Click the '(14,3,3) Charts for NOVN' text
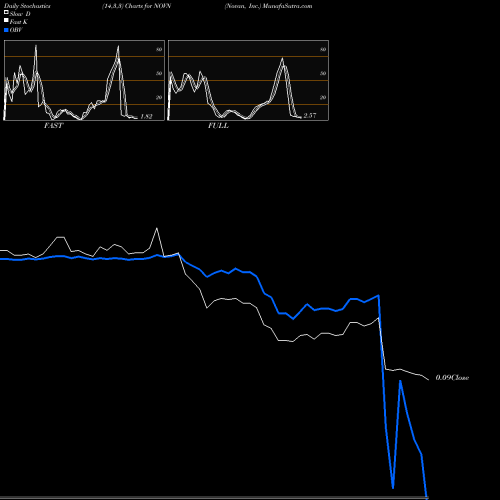 tap(136, 6)
